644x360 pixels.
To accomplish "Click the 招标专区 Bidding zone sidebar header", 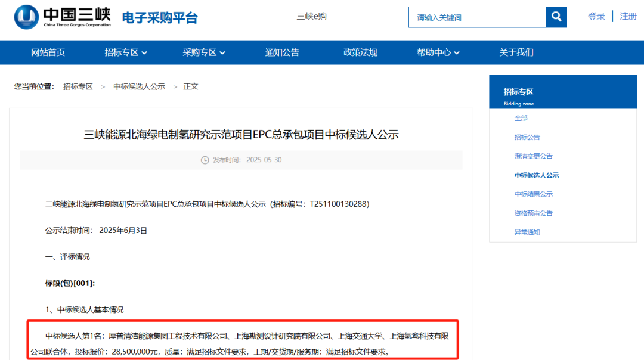I will coord(563,92).
